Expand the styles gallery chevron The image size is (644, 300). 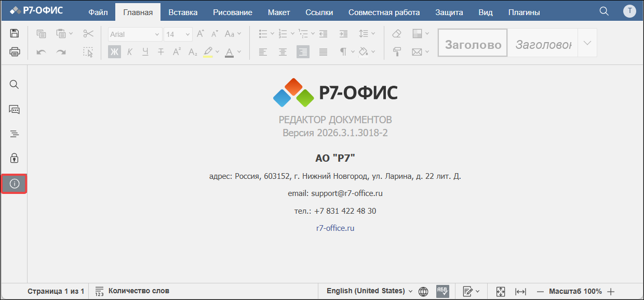[587, 43]
